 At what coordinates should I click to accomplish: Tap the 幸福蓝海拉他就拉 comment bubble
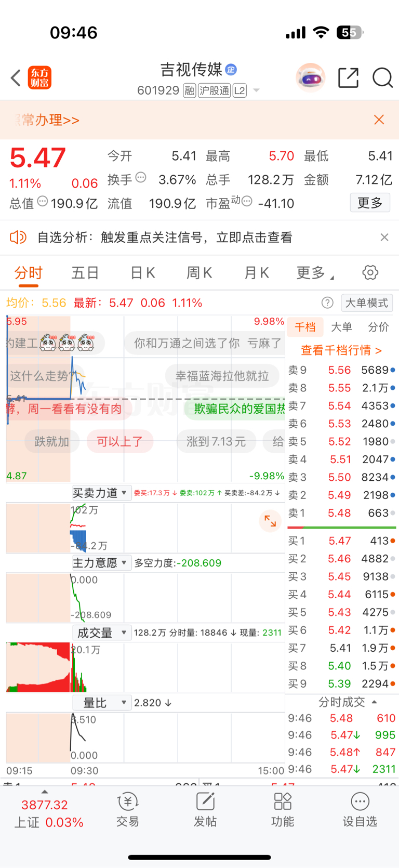point(222,376)
